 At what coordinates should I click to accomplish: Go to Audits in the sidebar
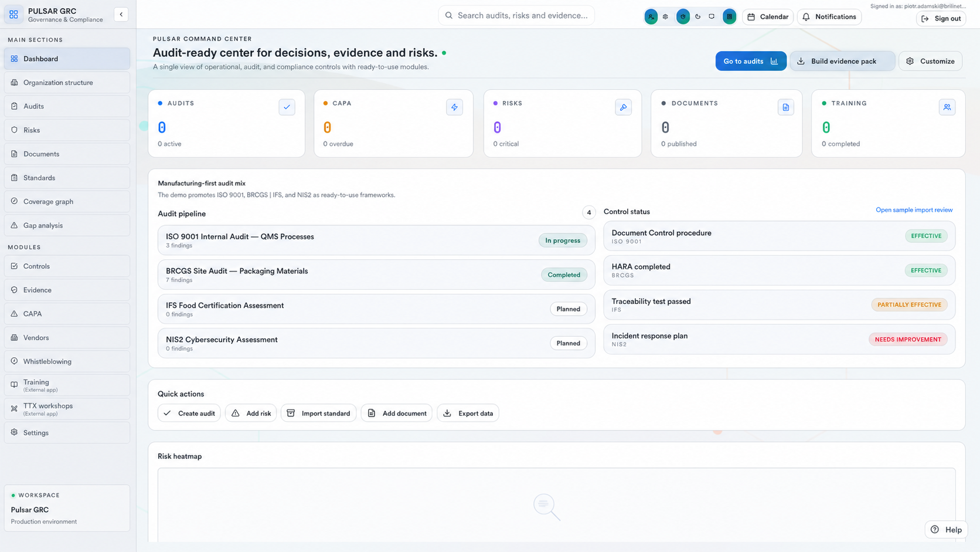[x=67, y=106]
